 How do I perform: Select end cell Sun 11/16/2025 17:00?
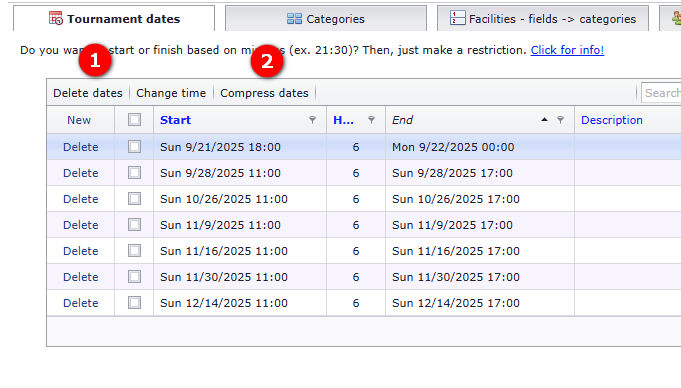[x=480, y=251]
